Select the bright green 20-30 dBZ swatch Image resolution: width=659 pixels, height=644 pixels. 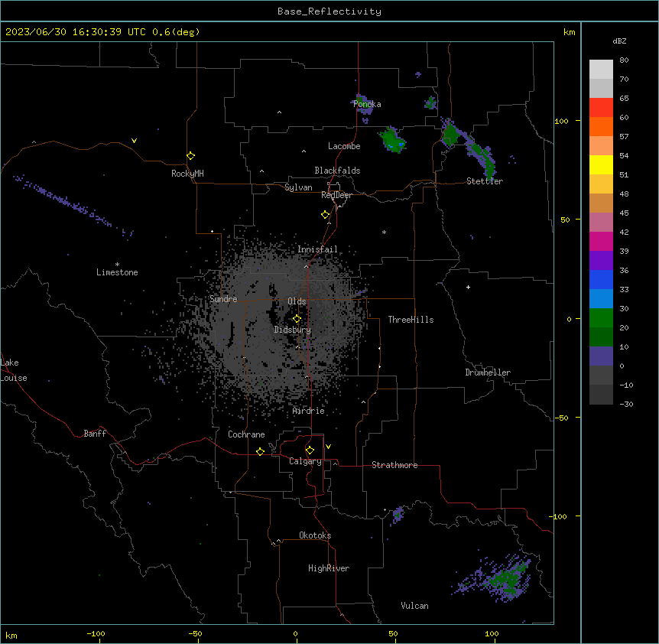pyautogui.click(x=601, y=318)
